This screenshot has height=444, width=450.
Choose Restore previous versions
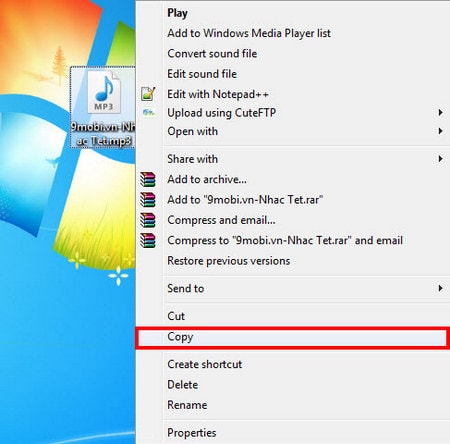[229, 261]
